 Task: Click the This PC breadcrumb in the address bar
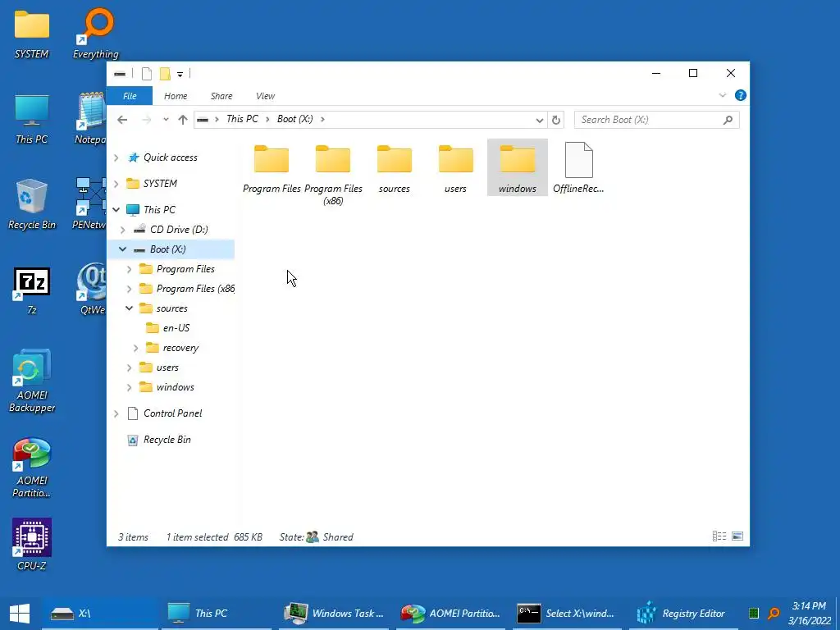(242, 119)
